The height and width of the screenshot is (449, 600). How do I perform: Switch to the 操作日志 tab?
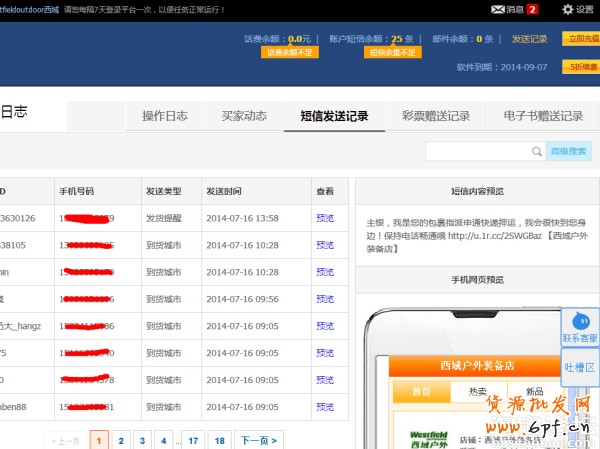point(164,116)
